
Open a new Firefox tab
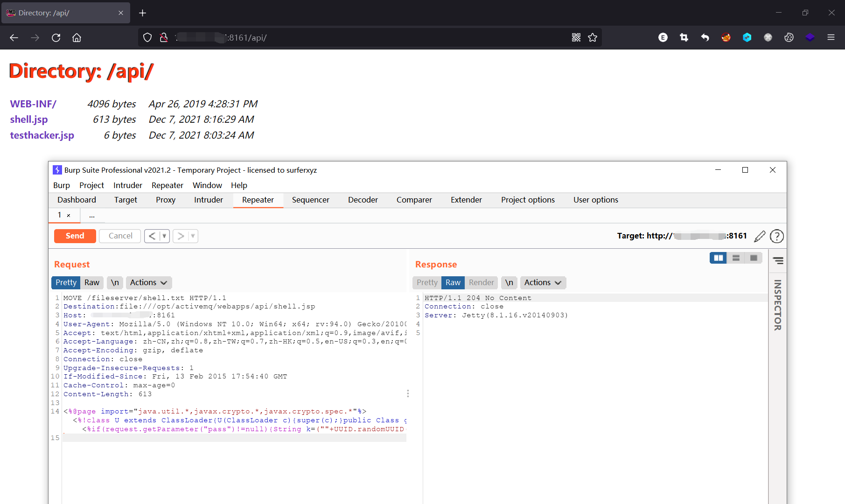coord(143,13)
